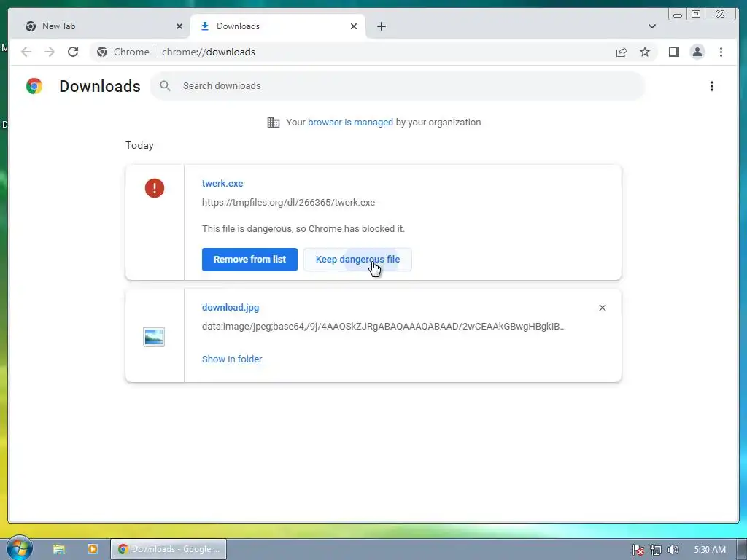Click the search magnifier icon
The width and height of the screenshot is (747, 560).
coord(166,86)
